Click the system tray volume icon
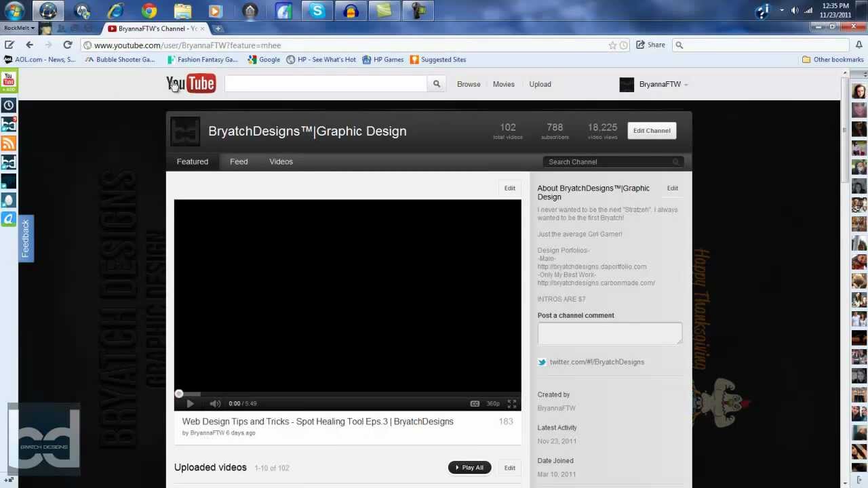Image resolution: width=868 pixels, height=488 pixels. pos(795,10)
